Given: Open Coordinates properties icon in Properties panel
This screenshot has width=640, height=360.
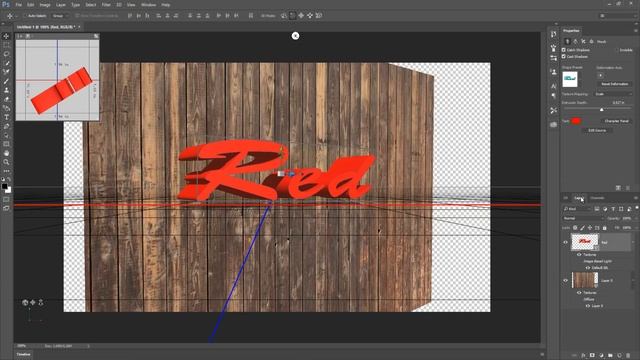Looking at the screenshot, I should click(x=591, y=42).
